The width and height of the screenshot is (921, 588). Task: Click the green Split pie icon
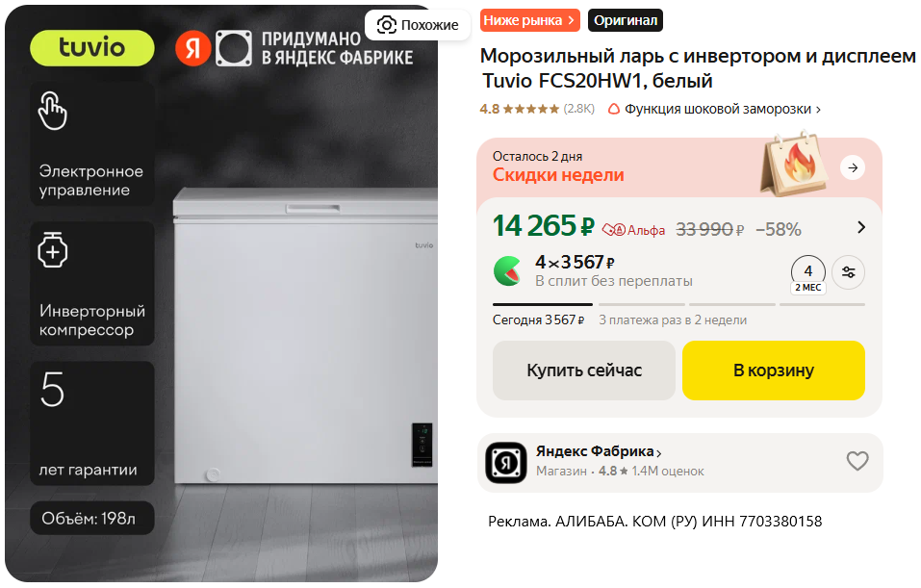[508, 271]
